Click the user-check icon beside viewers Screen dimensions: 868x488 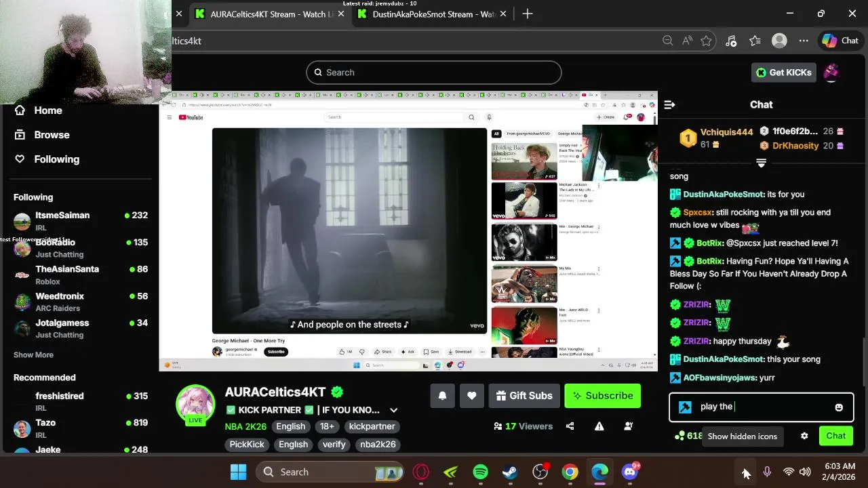coord(629,426)
